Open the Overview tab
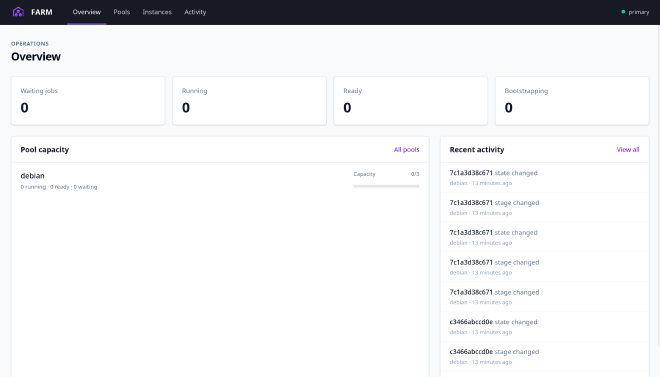This screenshot has width=660, height=377. coord(87,12)
